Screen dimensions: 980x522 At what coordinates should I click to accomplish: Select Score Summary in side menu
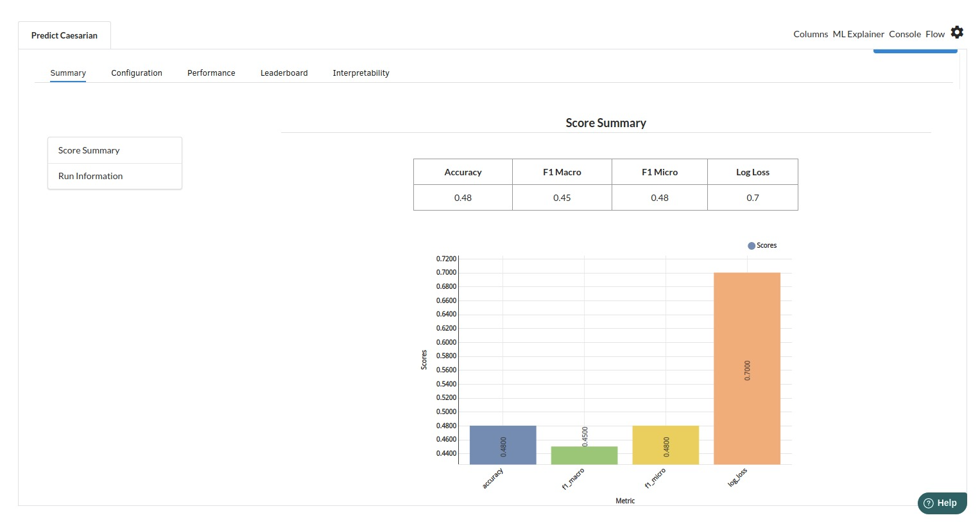(115, 150)
